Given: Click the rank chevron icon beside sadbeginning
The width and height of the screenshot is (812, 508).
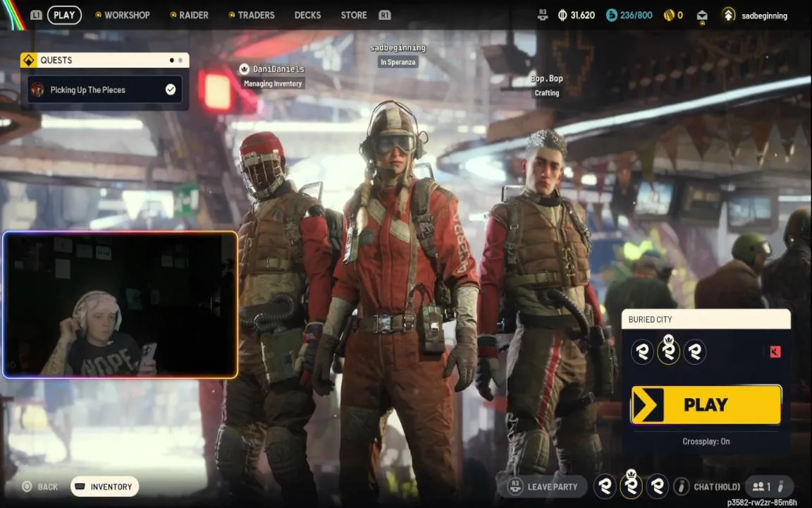Looking at the screenshot, I should click(728, 15).
